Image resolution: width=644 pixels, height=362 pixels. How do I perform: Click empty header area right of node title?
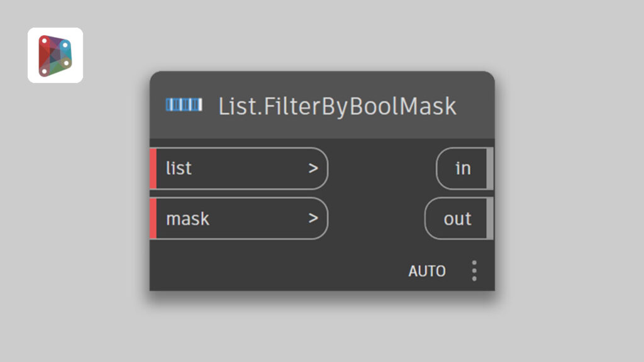tap(475, 106)
